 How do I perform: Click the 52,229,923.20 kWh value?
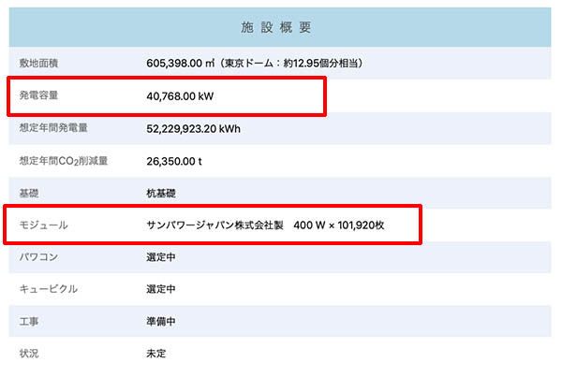tap(194, 127)
